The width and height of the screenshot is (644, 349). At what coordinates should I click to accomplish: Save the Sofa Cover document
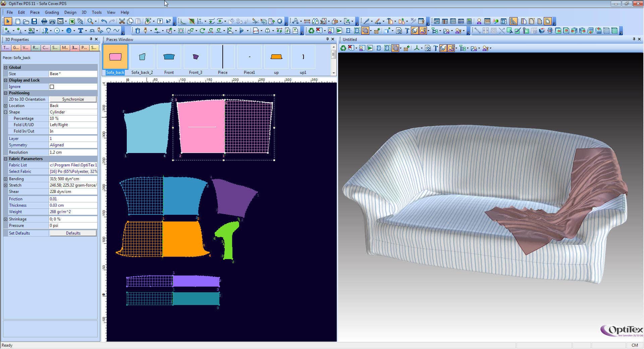(35, 21)
